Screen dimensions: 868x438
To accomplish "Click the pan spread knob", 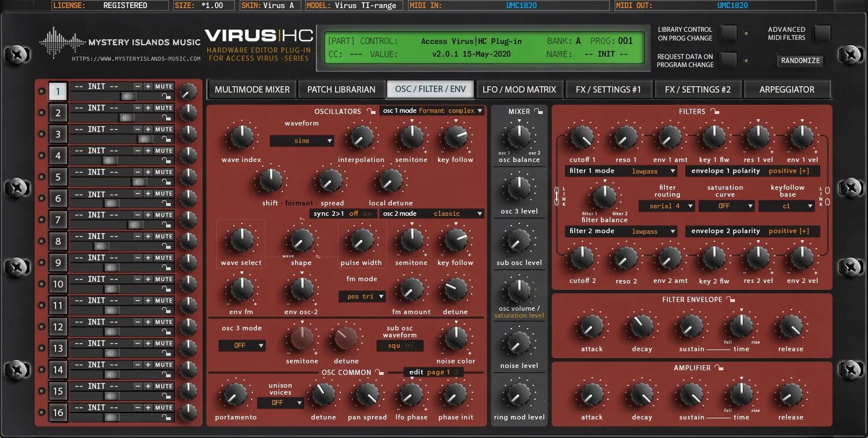I will click(367, 395).
